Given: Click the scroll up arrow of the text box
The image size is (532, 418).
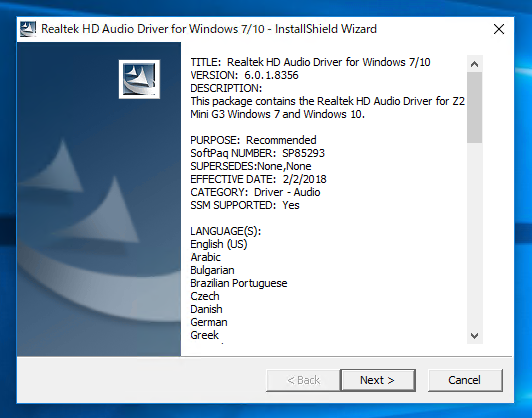Looking at the screenshot, I should pyautogui.click(x=475, y=64).
